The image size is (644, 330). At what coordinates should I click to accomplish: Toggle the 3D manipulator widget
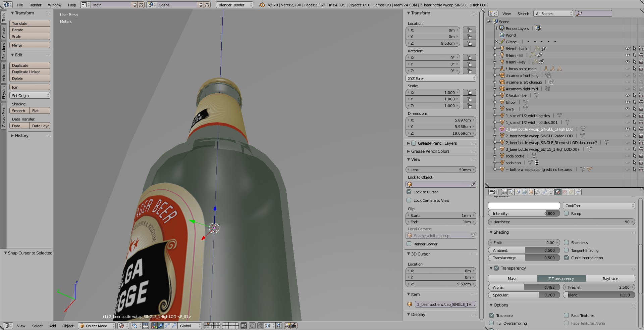tap(154, 326)
